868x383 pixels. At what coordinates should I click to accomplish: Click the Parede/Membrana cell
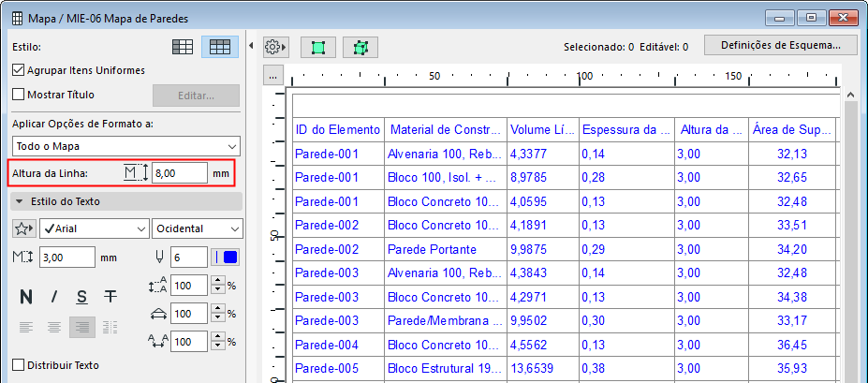pos(446,321)
